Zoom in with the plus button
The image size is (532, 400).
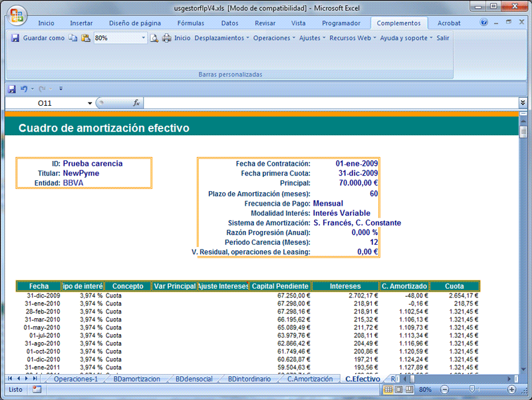point(511,389)
